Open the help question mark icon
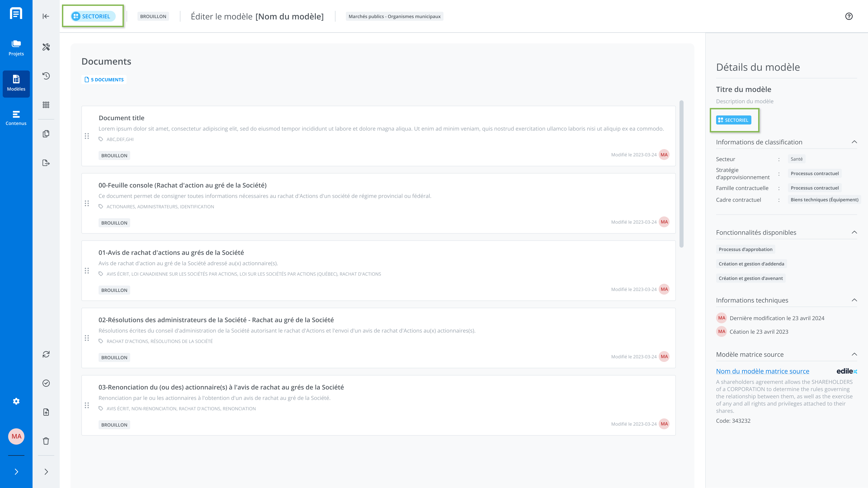This screenshot has width=868, height=488. (x=849, y=16)
